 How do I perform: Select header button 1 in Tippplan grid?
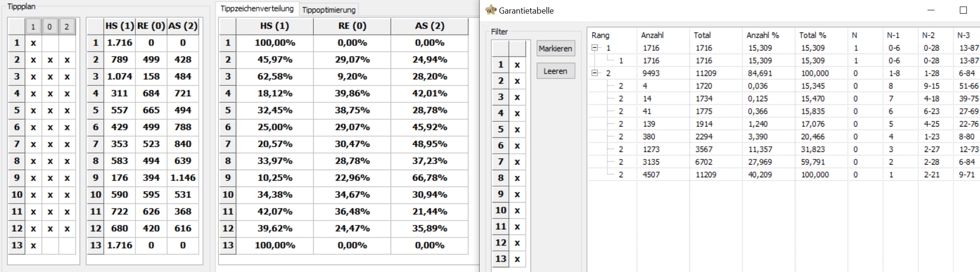point(33,27)
